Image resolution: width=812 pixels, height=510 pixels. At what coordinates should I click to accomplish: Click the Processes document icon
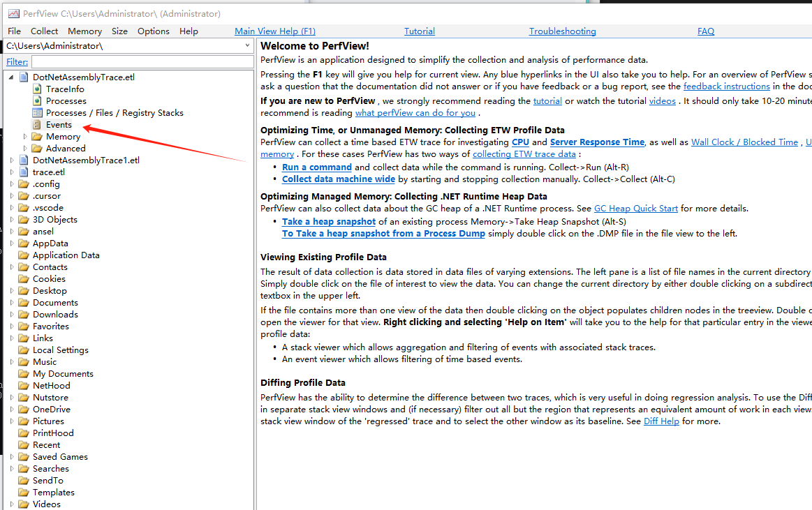(37, 101)
